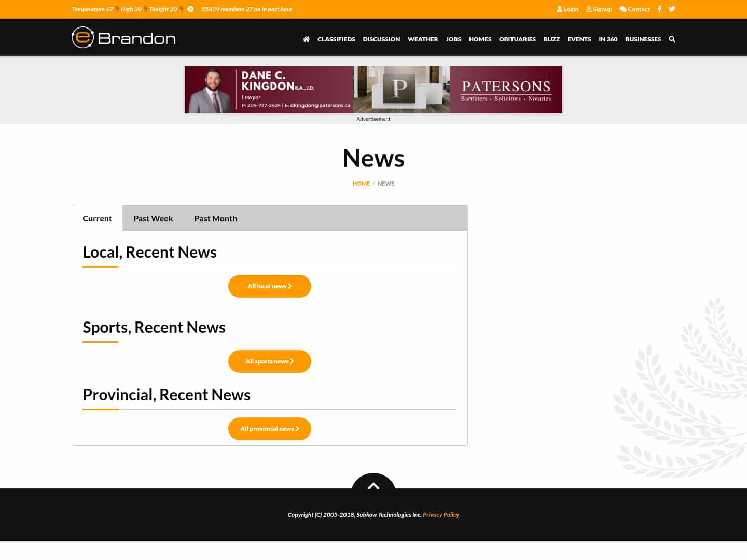
Task: Open the Login link
Action: point(568,9)
